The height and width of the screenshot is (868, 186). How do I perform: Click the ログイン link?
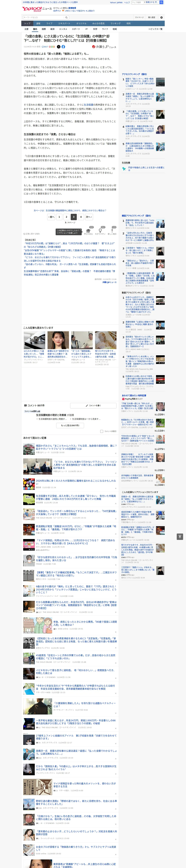click(x=57, y=11)
